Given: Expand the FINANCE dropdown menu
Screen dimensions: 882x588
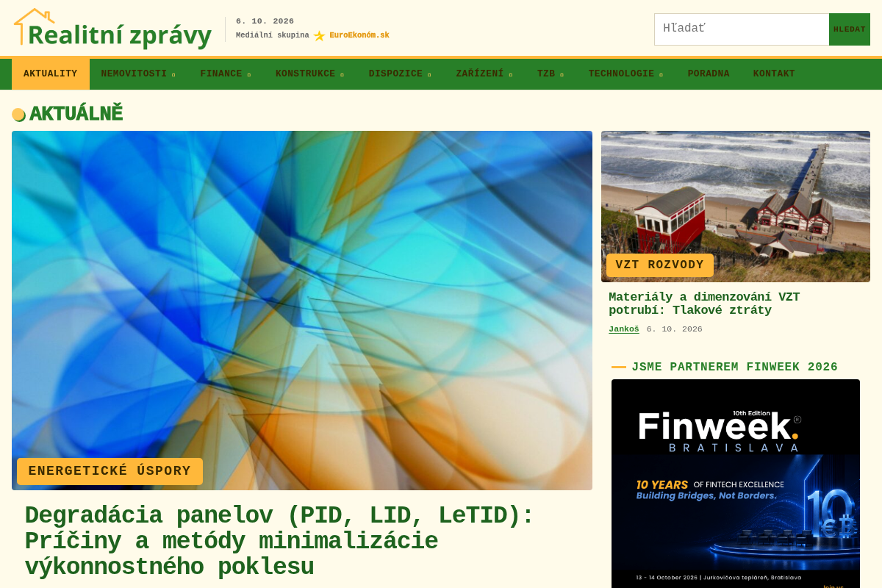Looking at the screenshot, I should pyautogui.click(x=226, y=73).
